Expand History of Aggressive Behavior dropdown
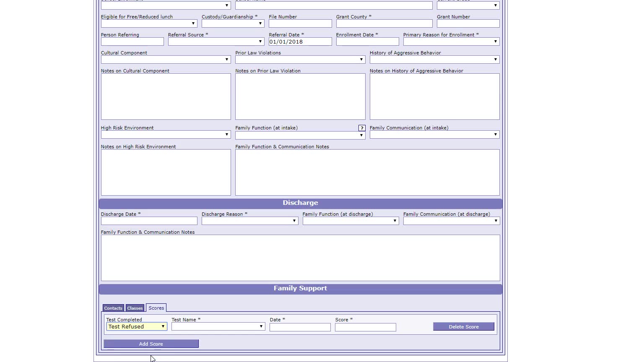Screen dimensions: 644x362 pos(434,59)
